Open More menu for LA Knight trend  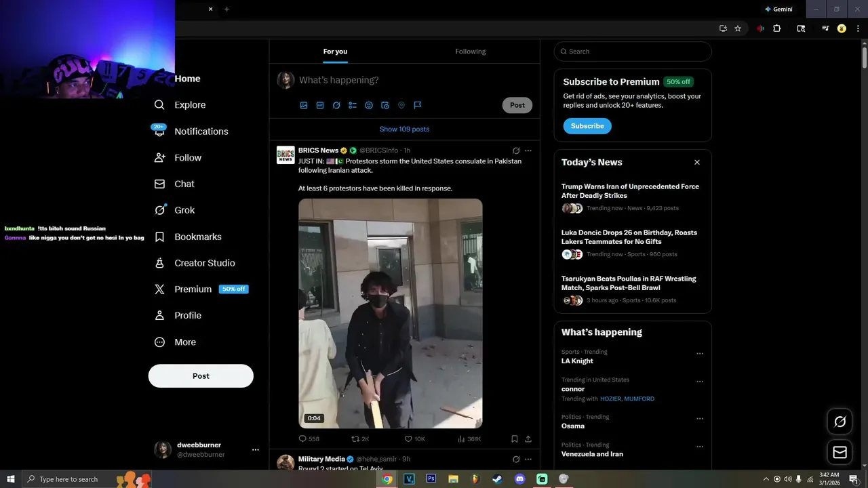(700, 354)
